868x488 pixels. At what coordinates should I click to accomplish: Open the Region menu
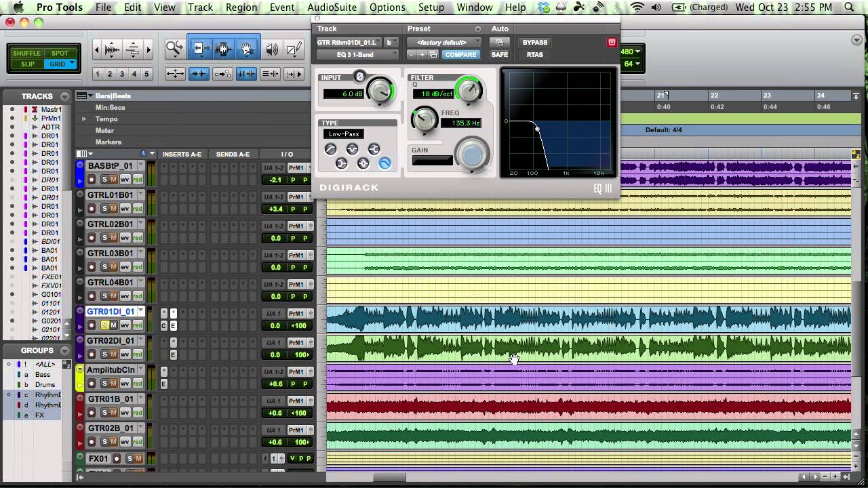(x=241, y=7)
